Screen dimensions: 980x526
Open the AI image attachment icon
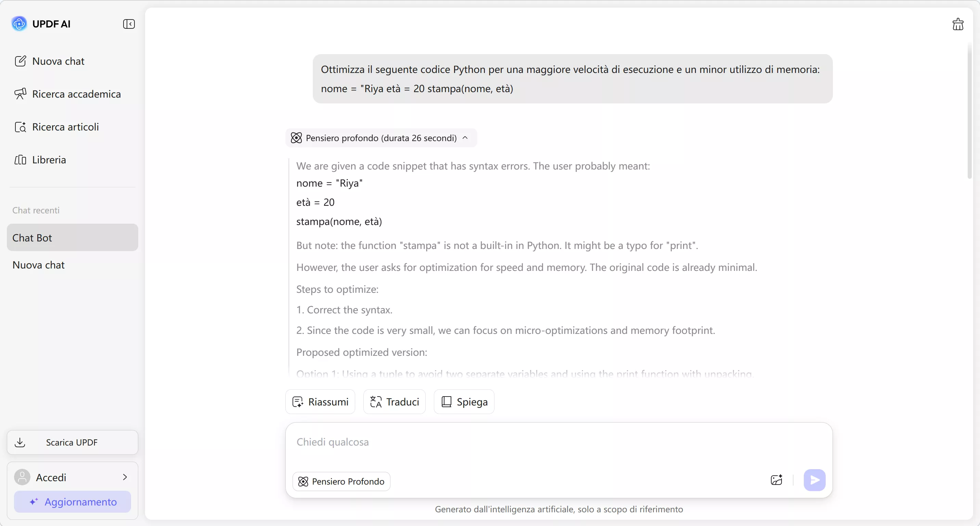tap(776, 480)
